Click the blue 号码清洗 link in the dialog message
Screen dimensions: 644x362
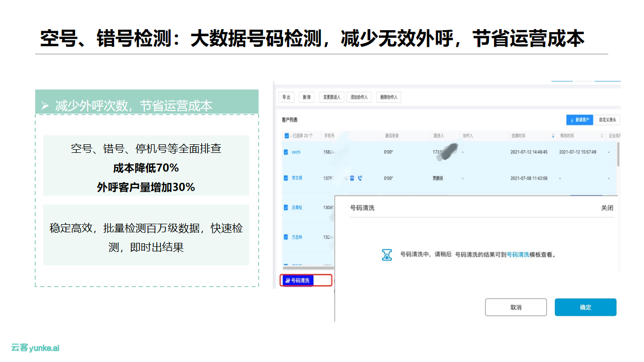point(517,255)
